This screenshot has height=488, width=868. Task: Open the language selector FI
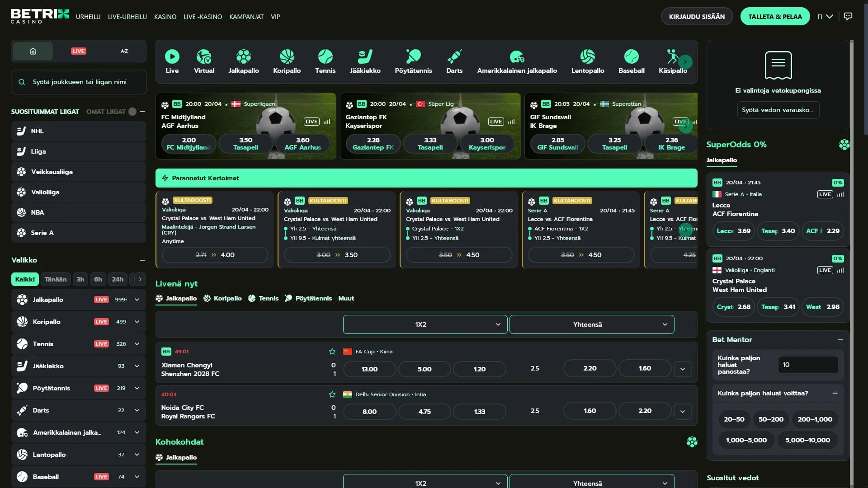[x=825, y=17]
